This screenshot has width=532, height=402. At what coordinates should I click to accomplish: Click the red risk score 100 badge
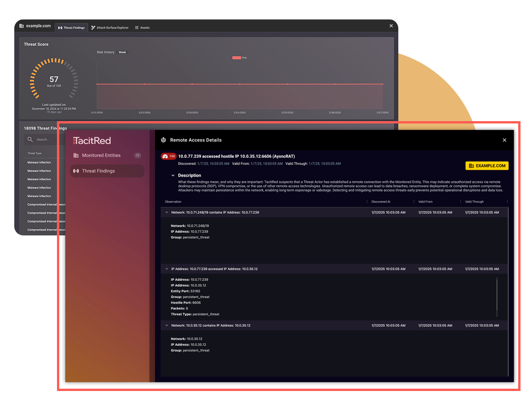click(168, 156)
